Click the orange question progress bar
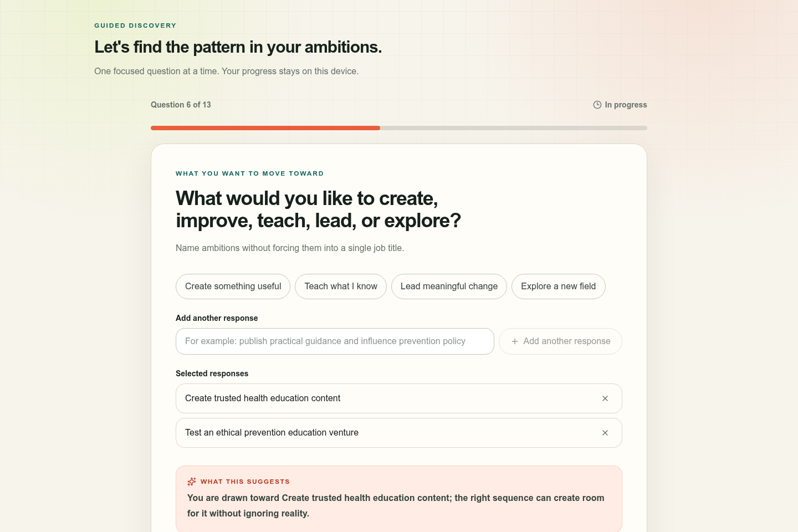This screenshot has height=532, width=798. pyautogui.click(x=265, y=128)
